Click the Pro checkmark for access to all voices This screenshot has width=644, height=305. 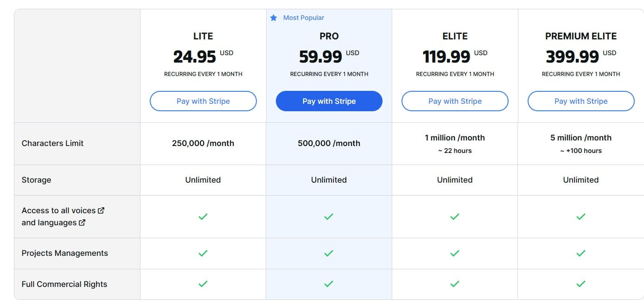pyautogui.click(x=329, y=216)
